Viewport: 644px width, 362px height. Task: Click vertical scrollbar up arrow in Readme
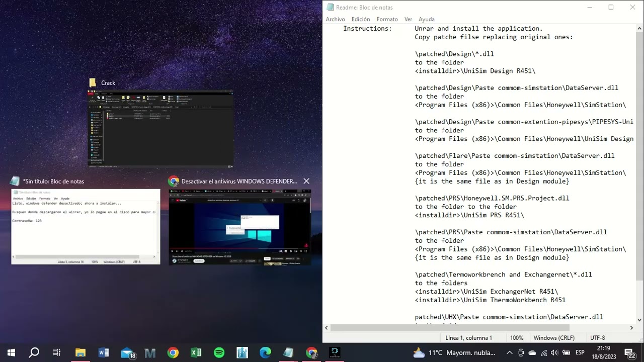(639, 28)
